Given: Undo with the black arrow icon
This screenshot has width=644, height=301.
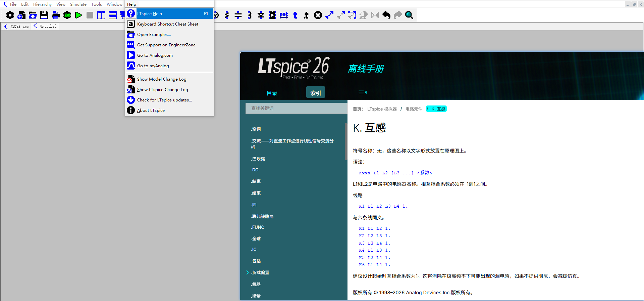Looking at the screenshot, I should (386, 15).
